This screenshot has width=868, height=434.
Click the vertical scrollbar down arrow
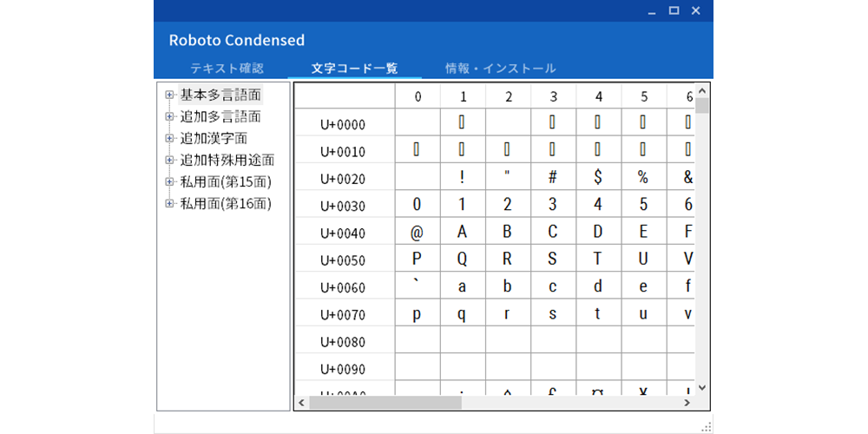702,387
